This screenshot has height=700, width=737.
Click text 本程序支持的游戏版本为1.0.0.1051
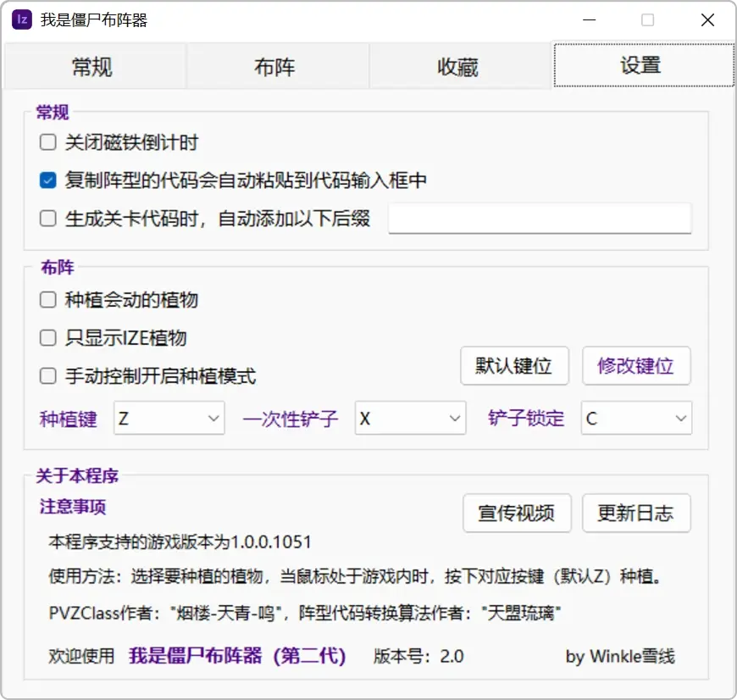point(180,542)
